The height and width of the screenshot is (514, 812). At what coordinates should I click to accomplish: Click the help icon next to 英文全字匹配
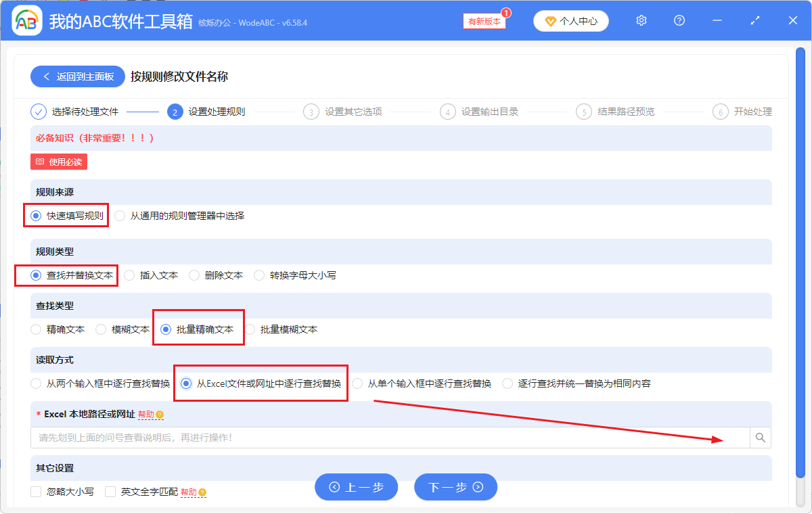(204, 492)
